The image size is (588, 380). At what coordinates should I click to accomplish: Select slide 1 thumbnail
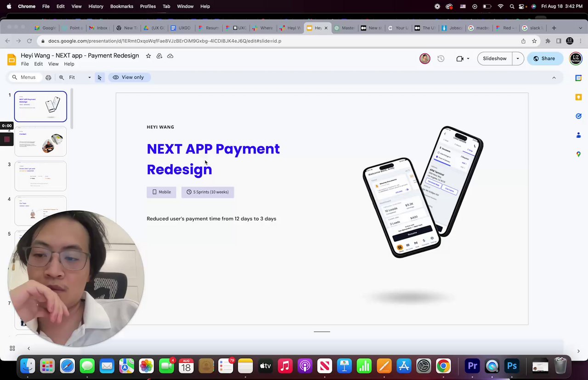point(40,107)
